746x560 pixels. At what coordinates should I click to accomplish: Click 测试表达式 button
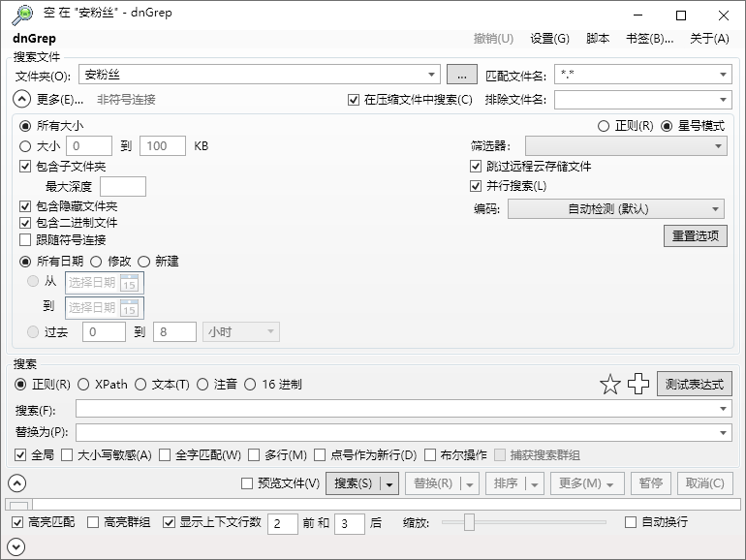click(x=694, y=384)
